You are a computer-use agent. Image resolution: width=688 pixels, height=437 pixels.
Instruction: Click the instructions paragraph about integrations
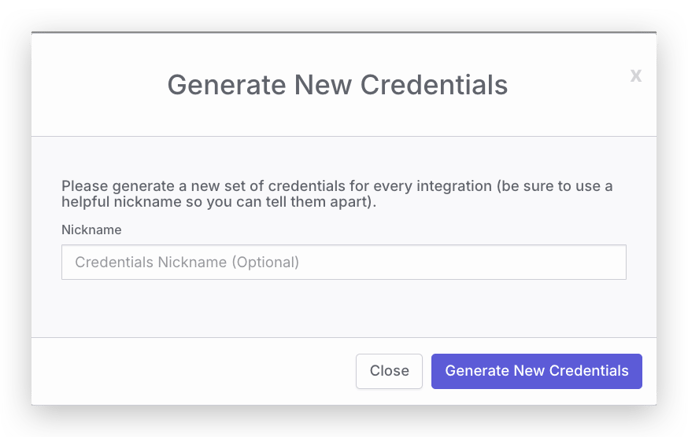click(337, 194)
